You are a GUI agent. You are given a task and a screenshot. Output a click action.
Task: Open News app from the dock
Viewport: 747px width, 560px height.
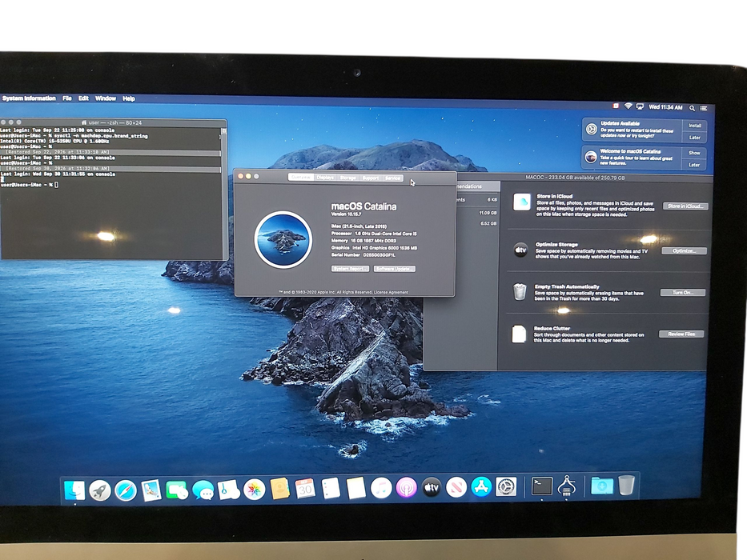456,488
